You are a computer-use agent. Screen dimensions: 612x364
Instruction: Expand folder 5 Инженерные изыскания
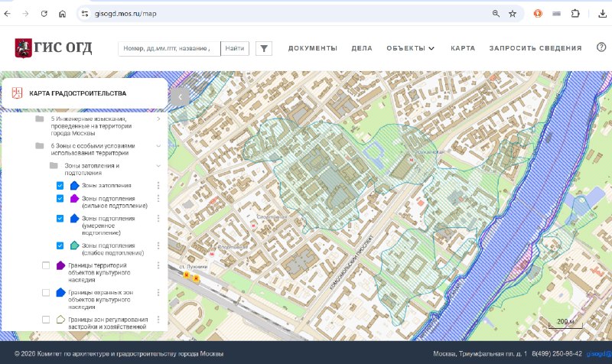coord(158,119)
